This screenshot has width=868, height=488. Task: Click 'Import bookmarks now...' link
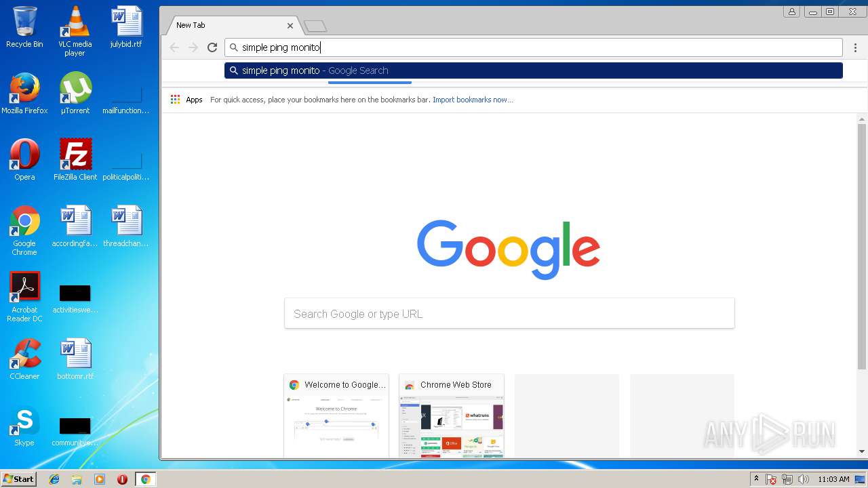coord(473,100)
